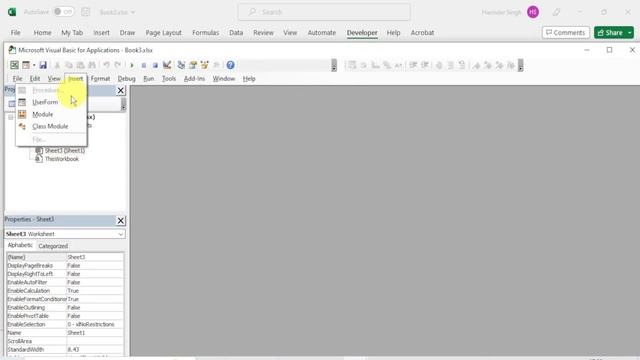The width and height of the screenshot is (640, 360).
Task: Open Project Explorer toolbar icon
Action: point(181,65)
